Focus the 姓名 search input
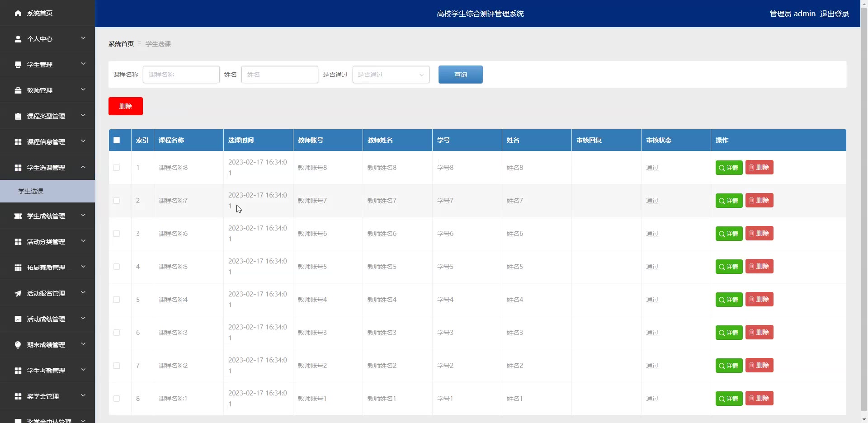Screen dimensions: 868x423 (280, 75)
